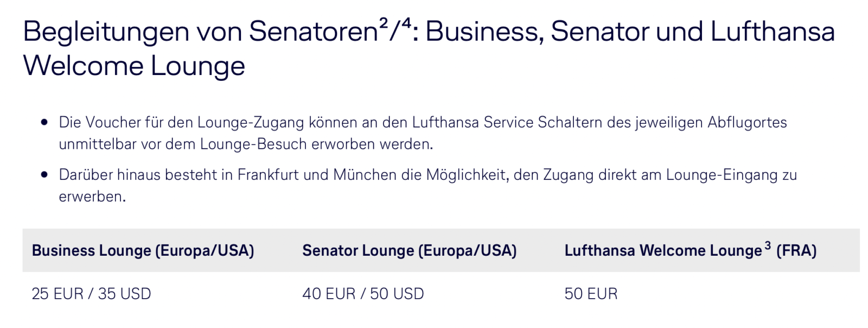Select the "Senator Lounge (Europa/USA)" column header
Image resolution: width=868 pixels, height=328 pixels.
tap(409, 251)
